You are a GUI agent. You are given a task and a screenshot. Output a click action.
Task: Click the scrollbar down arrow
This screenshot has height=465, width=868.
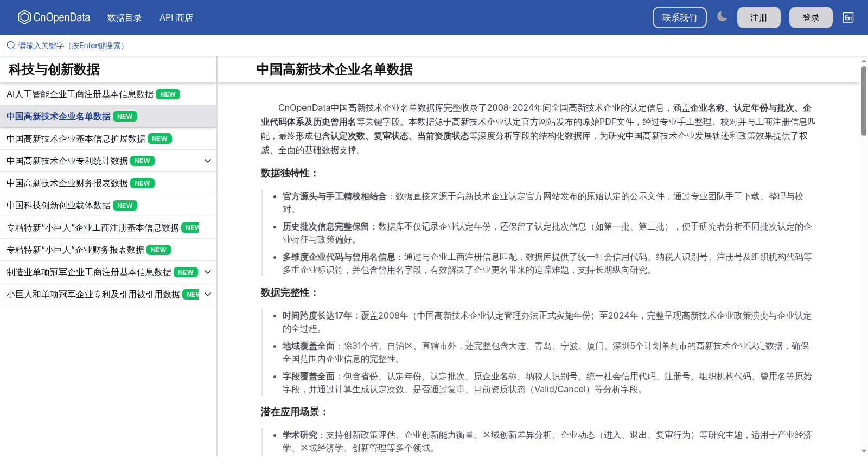pyautogui.click(x=864, y=451)
